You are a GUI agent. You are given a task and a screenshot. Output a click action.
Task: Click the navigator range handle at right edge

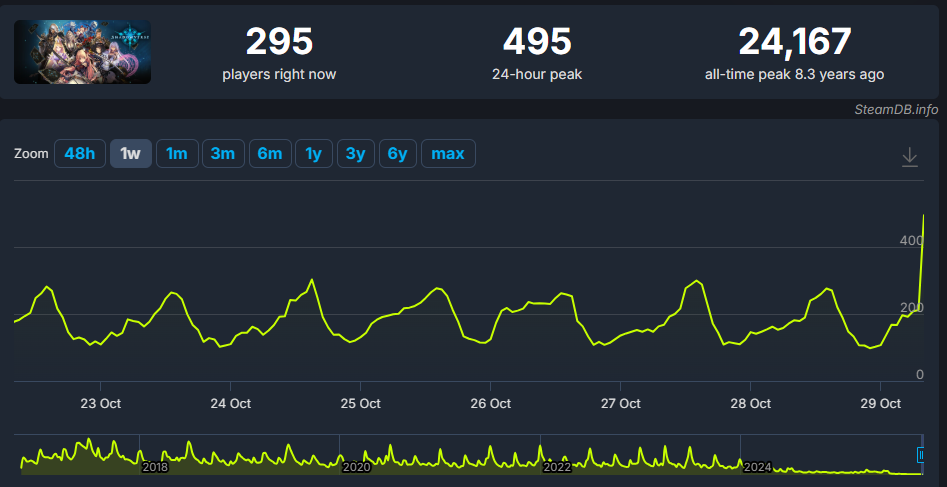920,454
